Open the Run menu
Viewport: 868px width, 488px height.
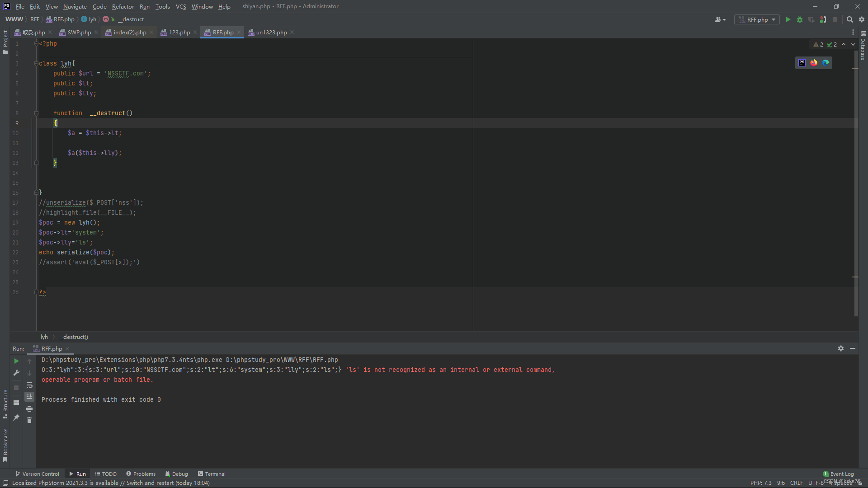coord(144,6)
